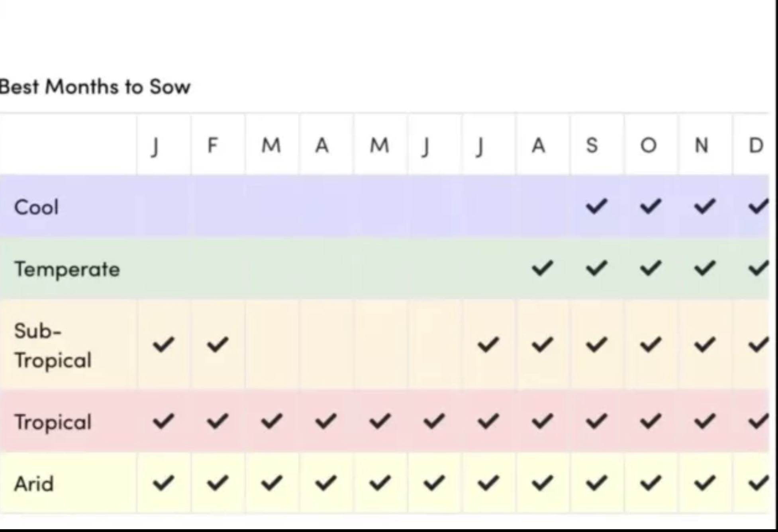Click the Temperate row October checkmark

(x=650, y=268)
